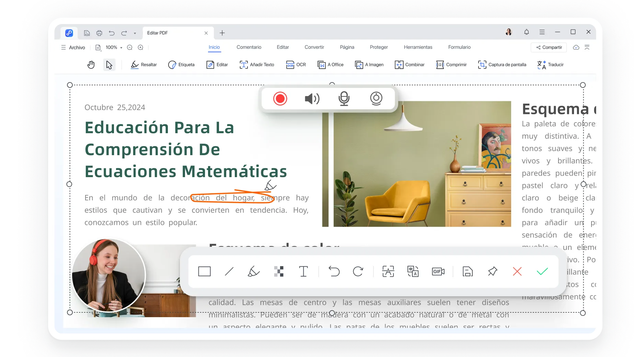The width and height of the screenshot is (644, 357).
Task: Open the Archivo menu
Action: 73,47
